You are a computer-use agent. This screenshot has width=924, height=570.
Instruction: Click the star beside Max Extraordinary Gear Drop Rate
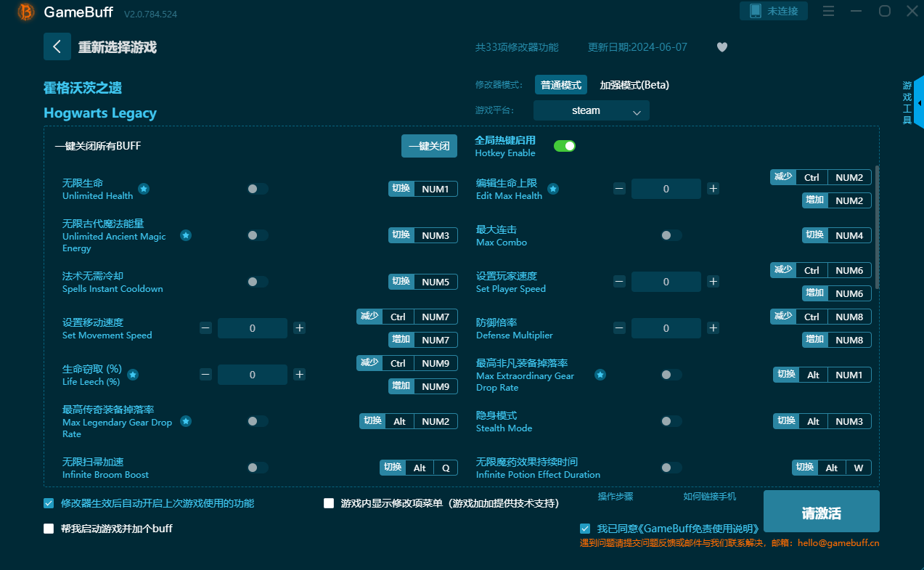coord(600,375)
